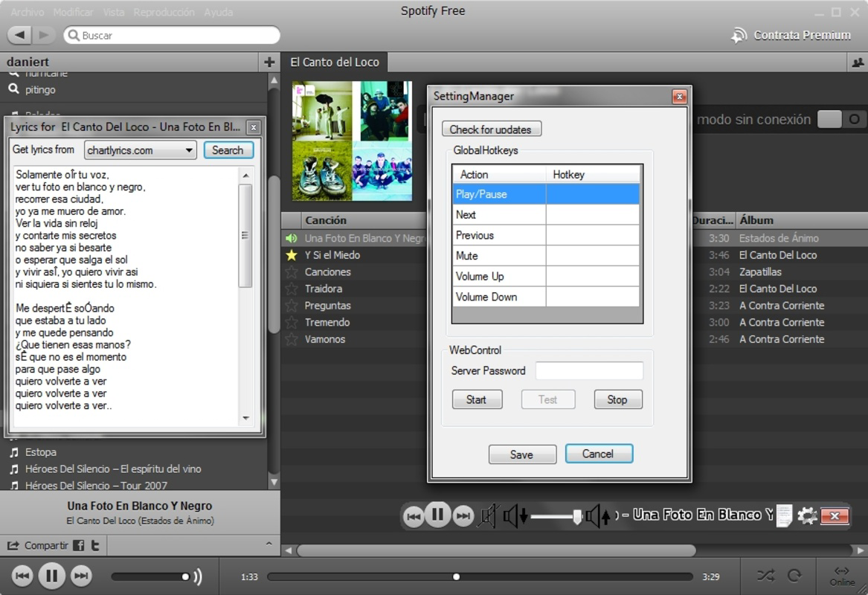Start the WebControl server
The image size is (868, 595).
477,399
